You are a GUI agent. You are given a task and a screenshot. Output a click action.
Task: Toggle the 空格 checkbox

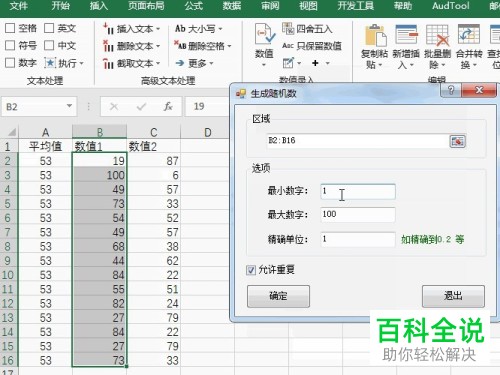(10, 28)
